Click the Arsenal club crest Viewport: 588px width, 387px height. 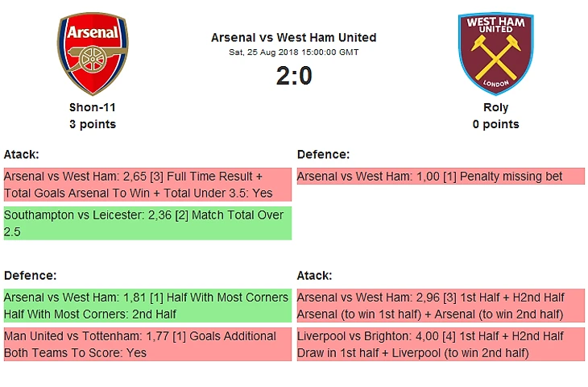[x=93, y=53]
